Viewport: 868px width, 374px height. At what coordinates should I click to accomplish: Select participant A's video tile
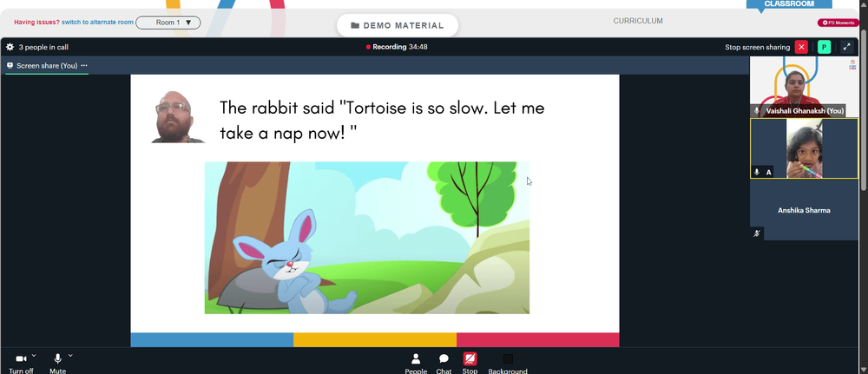coord(804,148)
